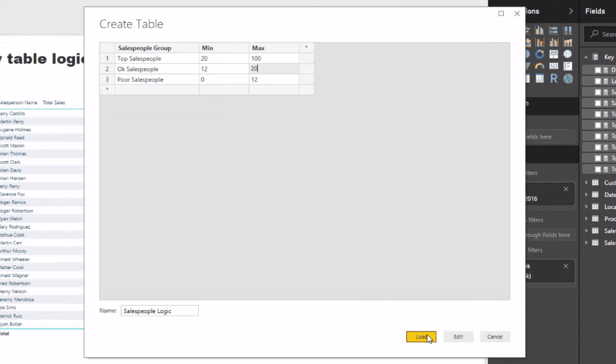The height and width of the screenshot is (364, 616).
Task: Click the Salespeople Group column header
Action: click(x=156, y=48)
